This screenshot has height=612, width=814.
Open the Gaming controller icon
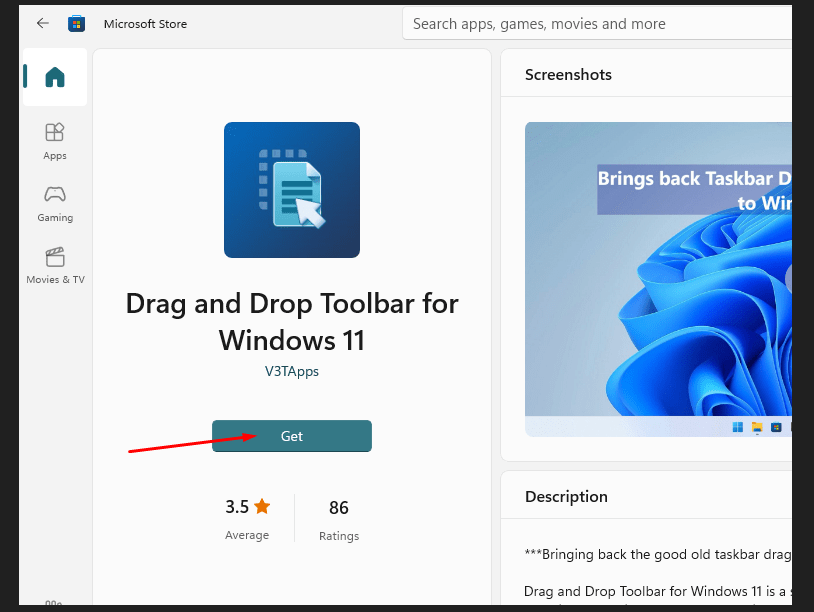point(55,202)
